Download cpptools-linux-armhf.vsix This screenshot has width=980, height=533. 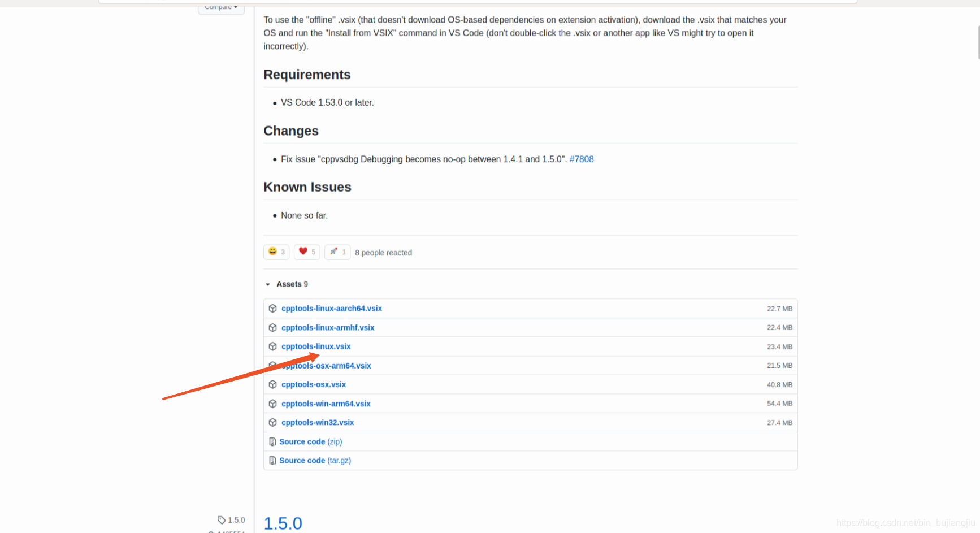coord(328,328)
